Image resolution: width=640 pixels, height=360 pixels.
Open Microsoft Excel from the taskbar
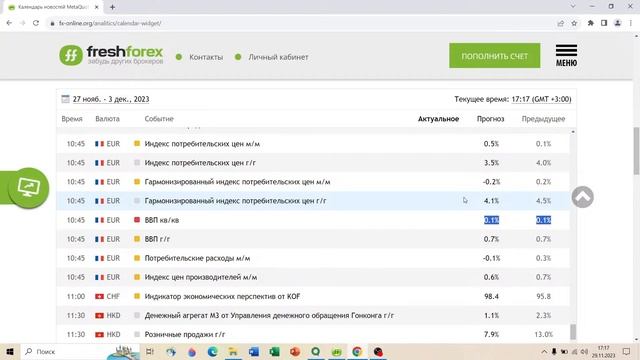pyautogui.click(x=274, y=351)
